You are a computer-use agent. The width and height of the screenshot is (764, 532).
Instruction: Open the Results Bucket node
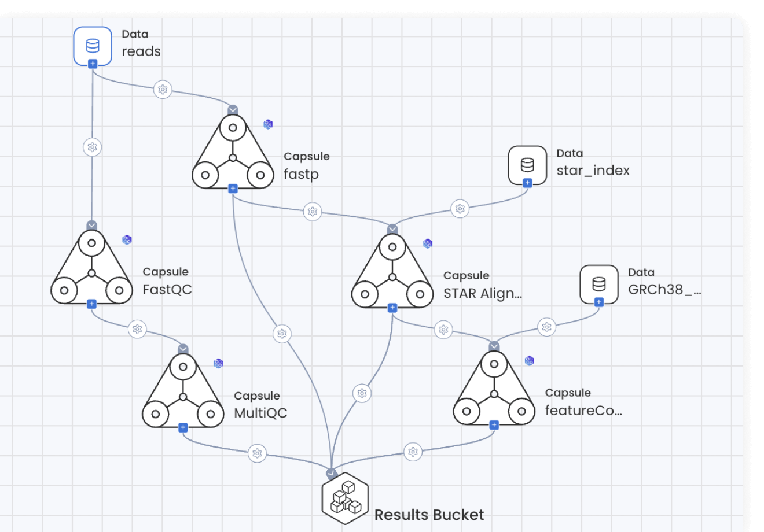pyautogui.click(x=346, y=498)
